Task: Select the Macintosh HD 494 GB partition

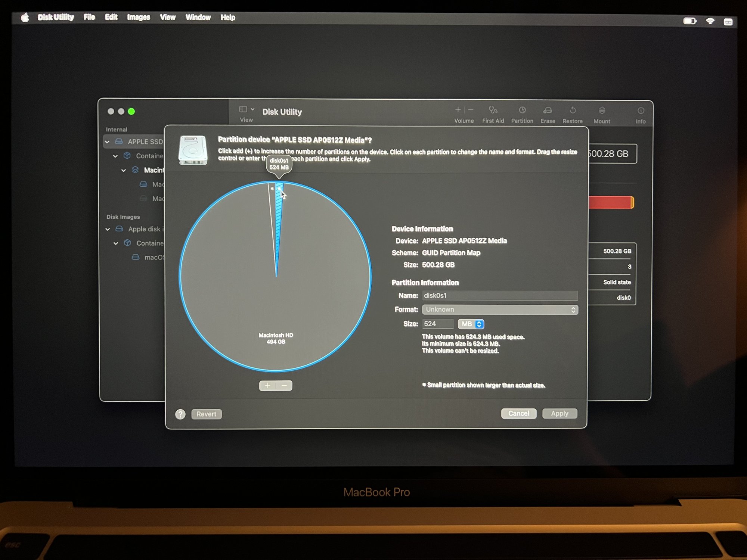Action: 276,339
